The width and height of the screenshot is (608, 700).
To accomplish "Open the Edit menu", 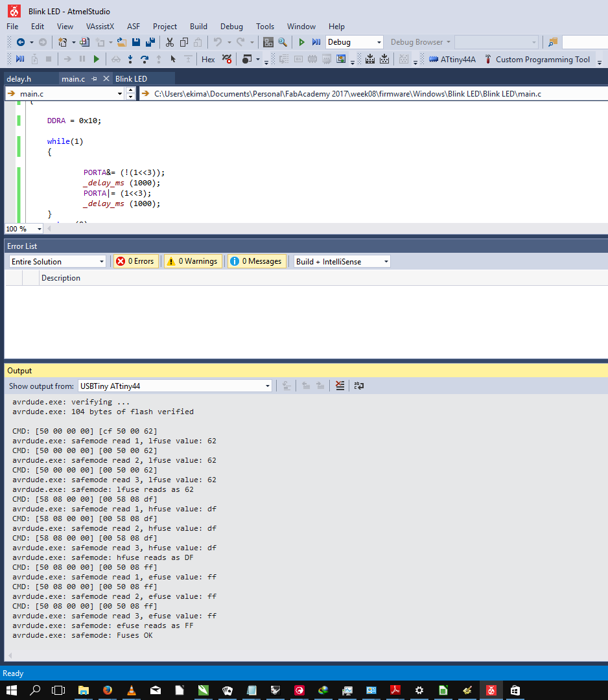I will [38, 27].
